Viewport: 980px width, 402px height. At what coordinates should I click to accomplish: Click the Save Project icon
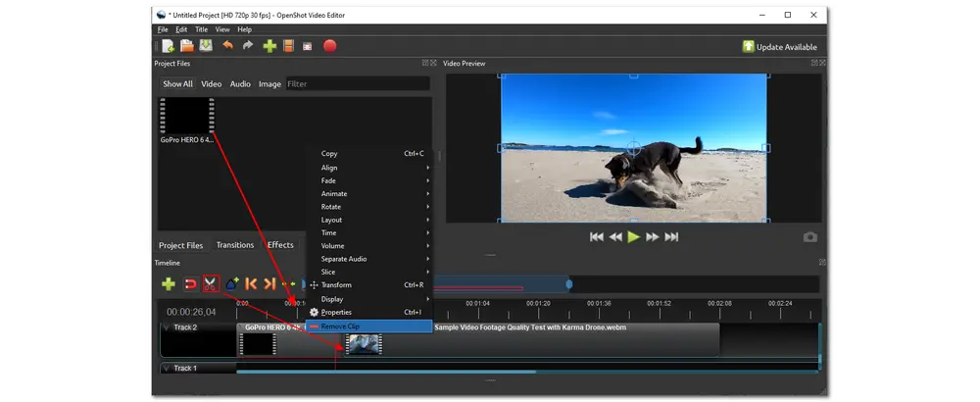206,46
